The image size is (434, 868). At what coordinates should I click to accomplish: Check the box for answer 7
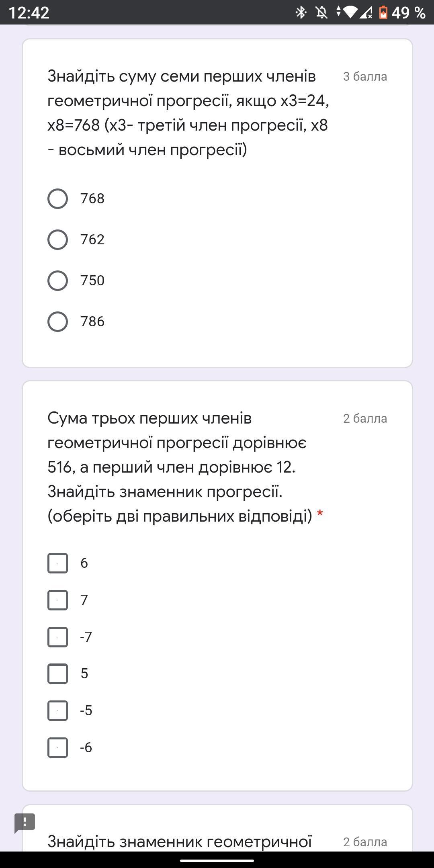coord(57,600)
